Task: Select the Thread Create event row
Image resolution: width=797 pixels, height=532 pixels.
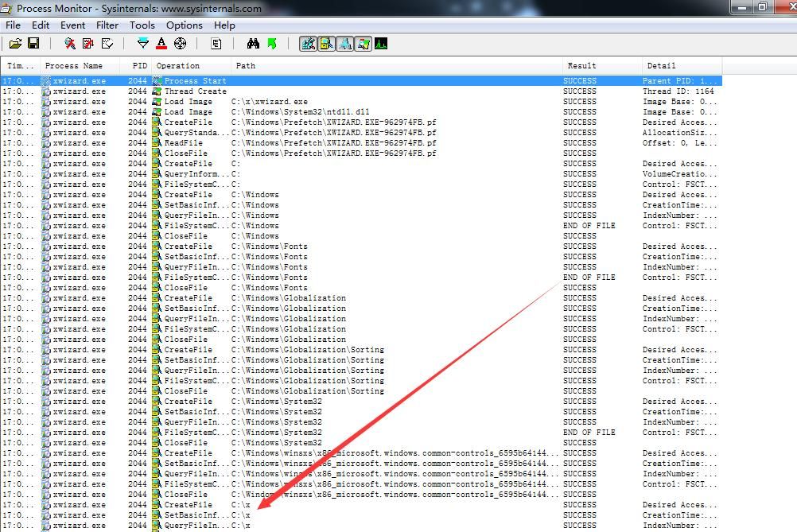Action: (x=361, y=91)
